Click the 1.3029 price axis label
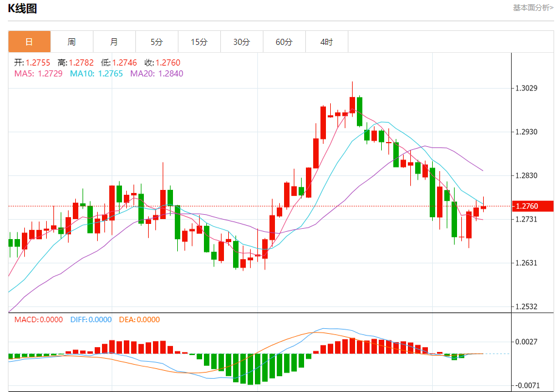Screen dimensions: 559x392 (526, 88)
